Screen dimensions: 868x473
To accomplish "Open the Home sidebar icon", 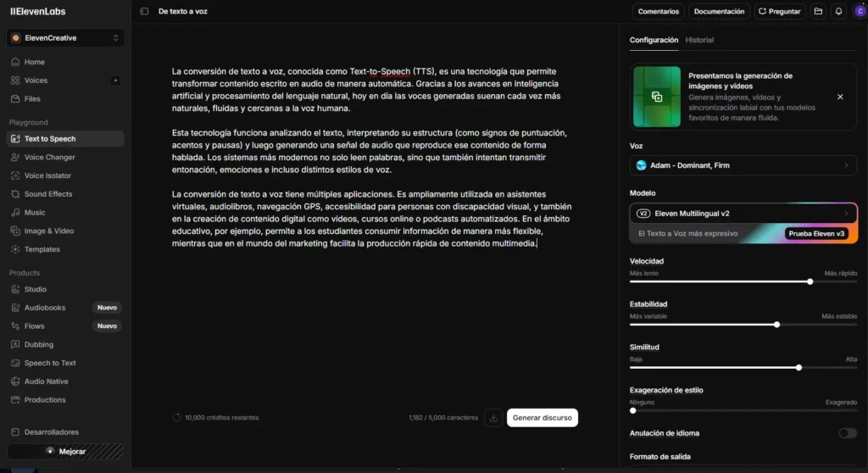I will [15, 62].
